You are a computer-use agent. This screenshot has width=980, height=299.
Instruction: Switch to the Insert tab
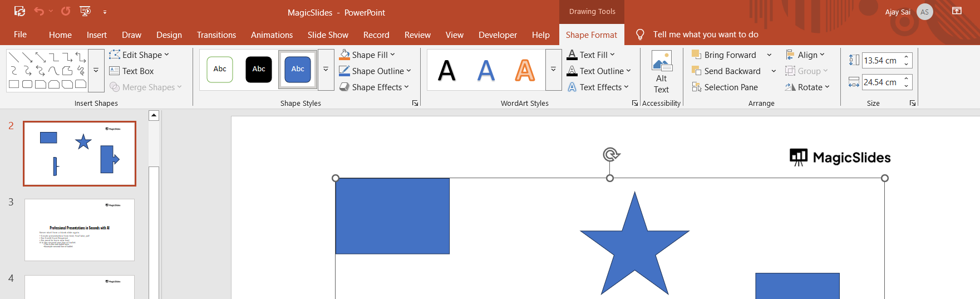coord(97,35)
